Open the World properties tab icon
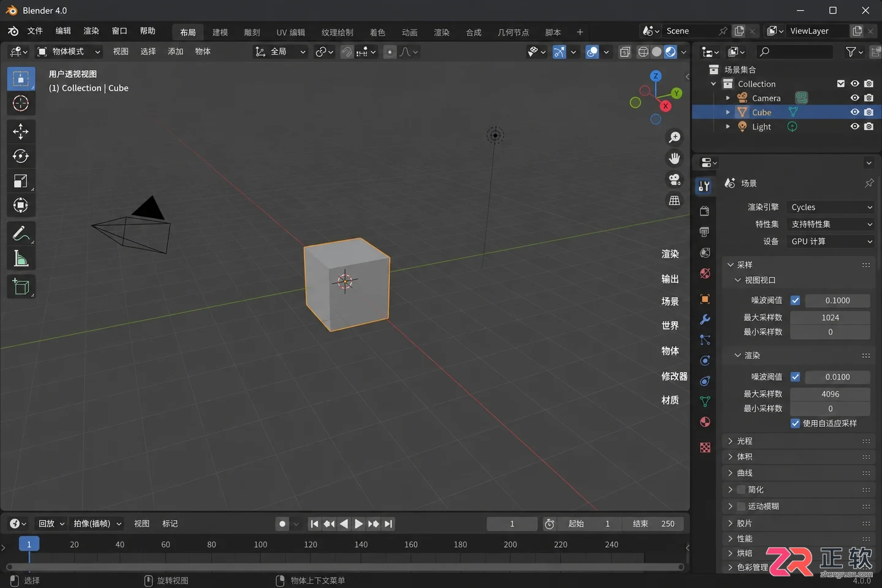Image resolution: width=882 pixels, height=588 pixels. pos(705,273)
